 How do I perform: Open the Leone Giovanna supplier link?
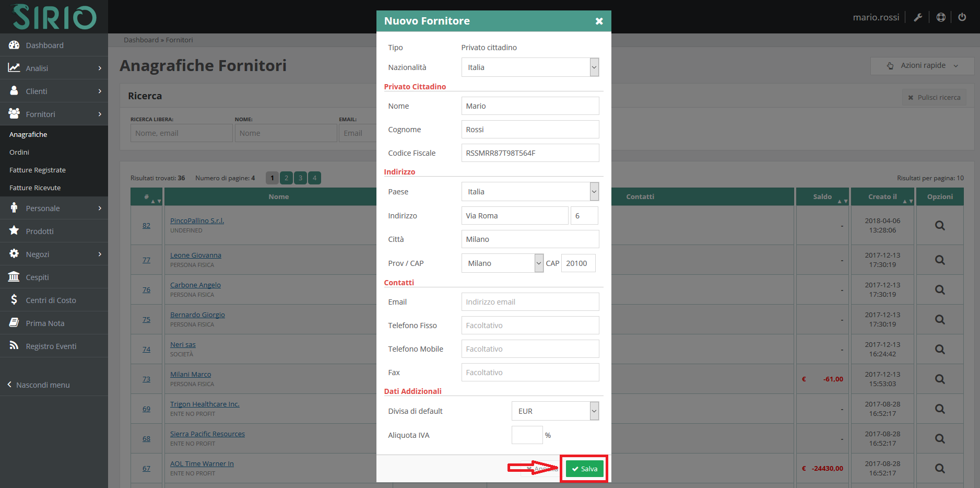(195, 255)
